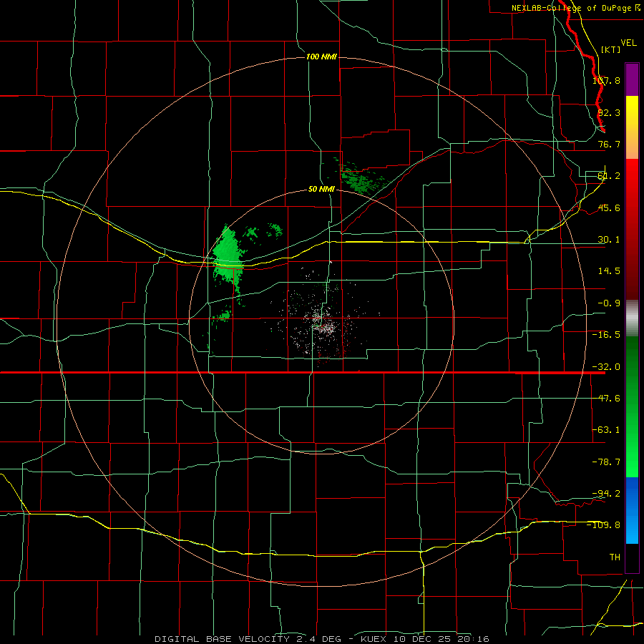The height and width of the screenshot is (644, 644).
Task: Click the 61.2 velocity scale value
Action: pos(609,176)
